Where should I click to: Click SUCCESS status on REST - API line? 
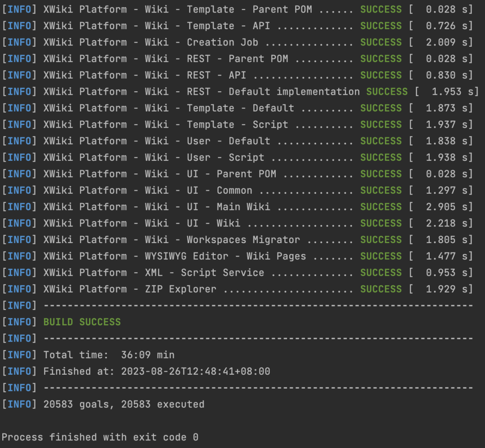[x=381, y=75]
